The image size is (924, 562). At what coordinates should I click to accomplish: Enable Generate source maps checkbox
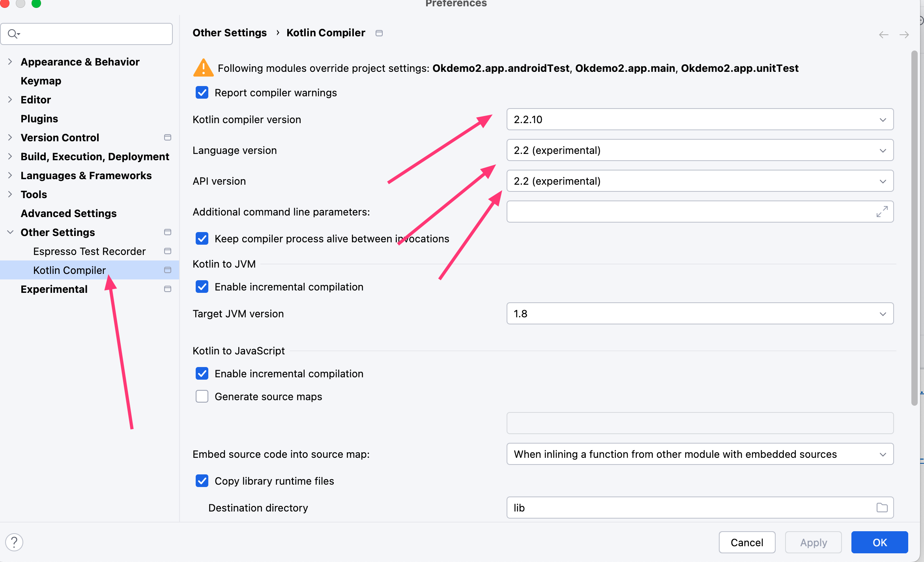click(x=202, y=396)
